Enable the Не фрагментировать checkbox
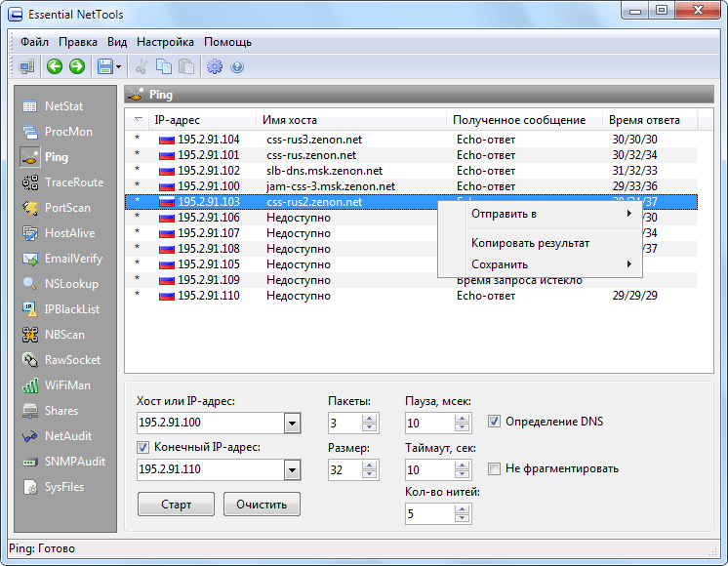 [x=494, y=469]
